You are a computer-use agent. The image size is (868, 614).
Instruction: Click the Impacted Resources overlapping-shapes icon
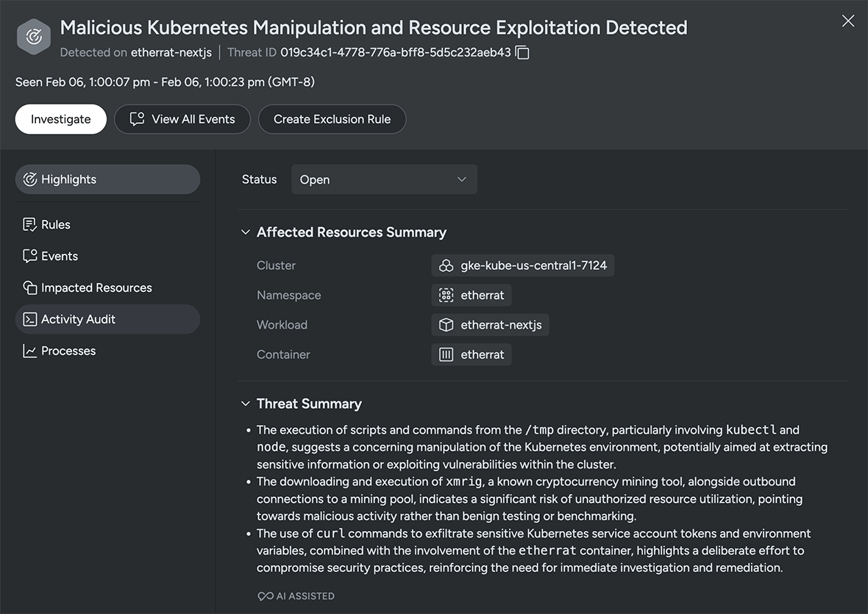click(x=29, y=288)
